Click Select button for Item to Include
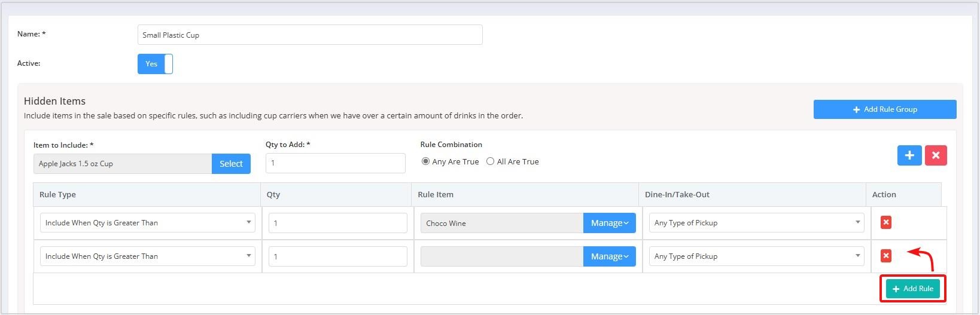The width and height of the screenshot is (980, 315). [231, 164]
